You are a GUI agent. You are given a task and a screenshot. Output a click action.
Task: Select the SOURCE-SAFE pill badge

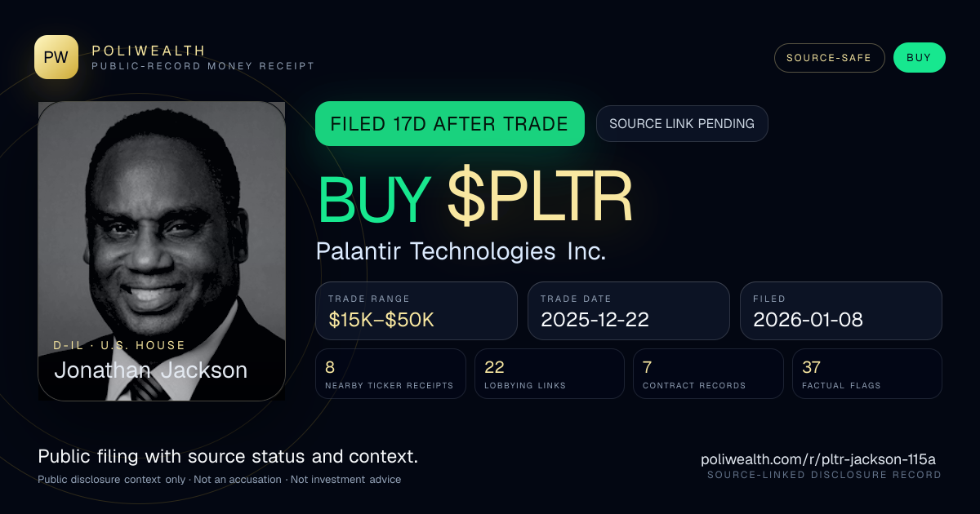[829, 58]
